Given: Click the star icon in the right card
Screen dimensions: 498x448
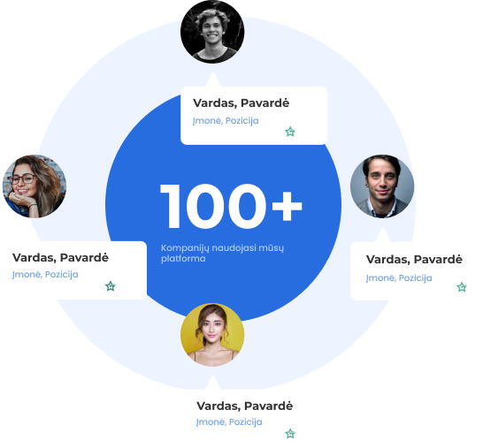Looking at the screenshot, I should click(x=462, y=287).
